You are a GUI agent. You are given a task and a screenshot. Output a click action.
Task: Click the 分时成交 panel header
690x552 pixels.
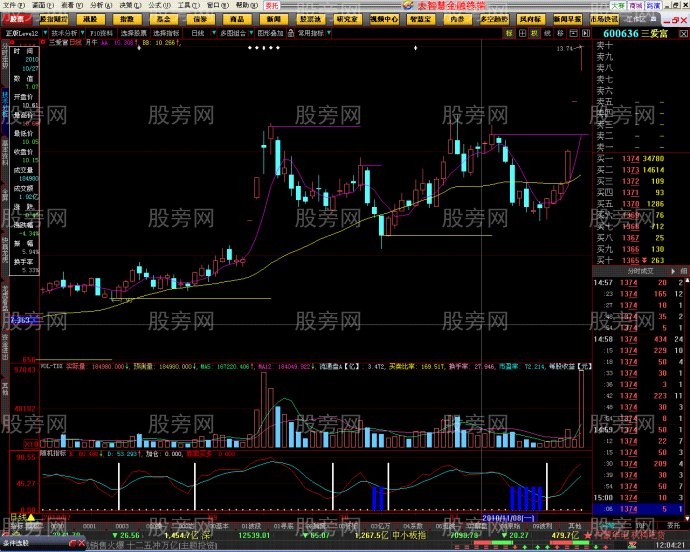click(640, 271)
